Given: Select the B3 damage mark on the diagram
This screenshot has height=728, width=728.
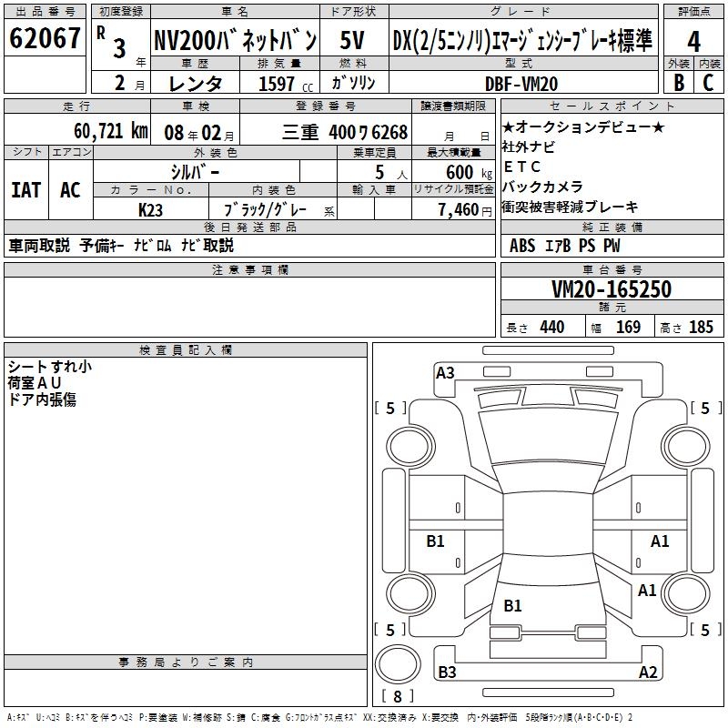Looking at the screenshot, I should pos(447,672).
